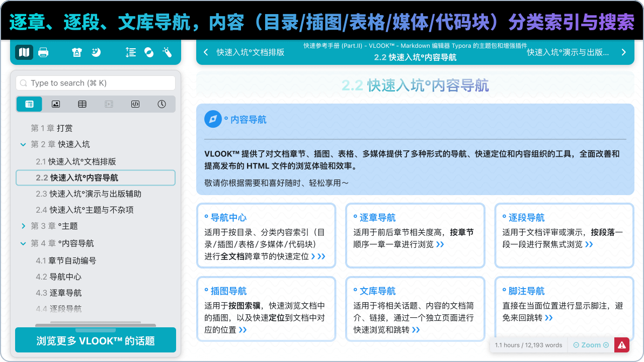Screen dimensions: 644x362
Task: Open 第 3 章 °主题 outline entry
Action: [x=54, y=226]
